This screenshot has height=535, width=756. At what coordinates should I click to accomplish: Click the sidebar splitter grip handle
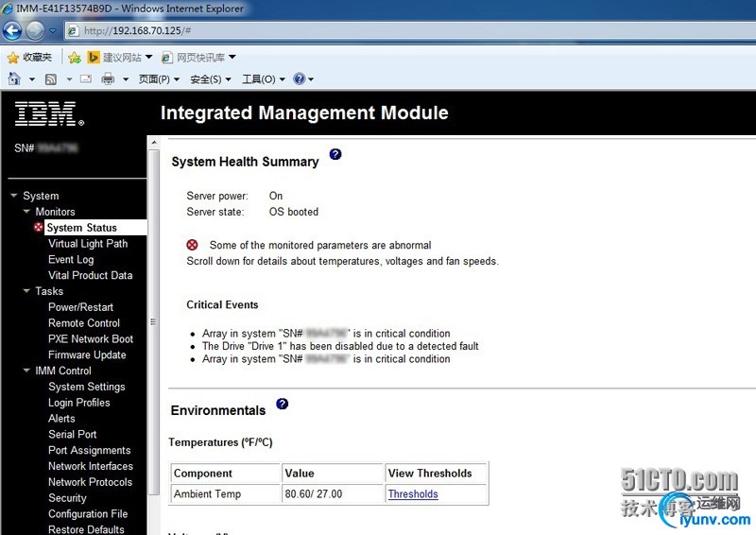pyautogui.click(x=153, y=321)
